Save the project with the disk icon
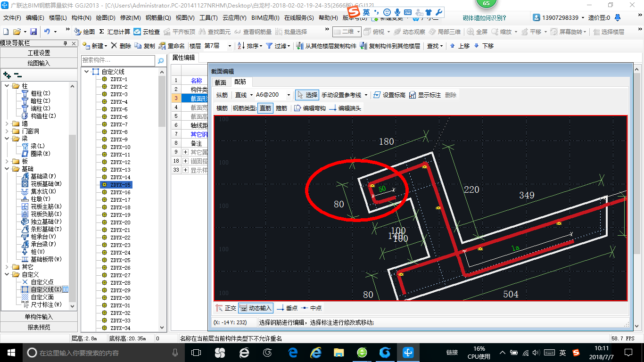This screenshot has width=644, height=362. tap(33, 32)
